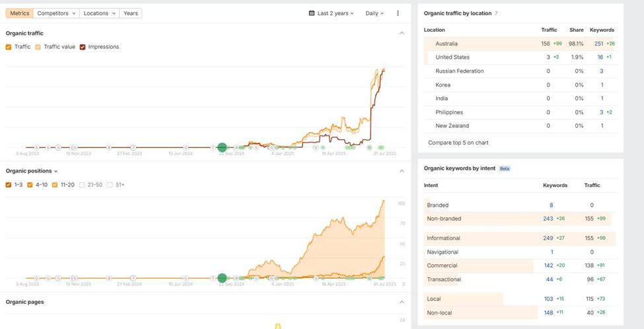644x329 pixels.
Task: Disable the Impressions checkbox
Action: pos(83,47)
